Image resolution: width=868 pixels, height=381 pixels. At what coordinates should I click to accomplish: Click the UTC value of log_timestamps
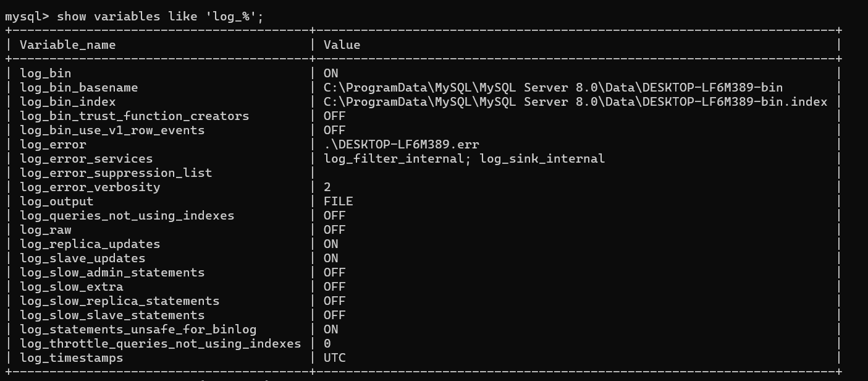tap(334, 358)
